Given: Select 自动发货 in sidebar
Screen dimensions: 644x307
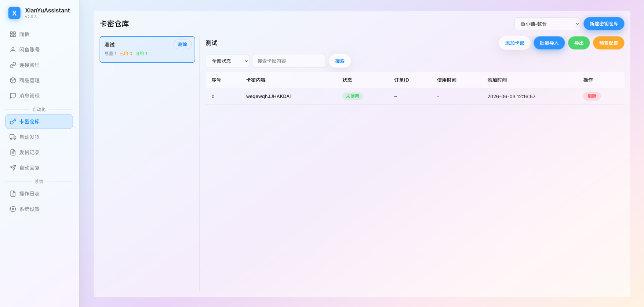Looking at the screenshot, I should tap(39, 137).
